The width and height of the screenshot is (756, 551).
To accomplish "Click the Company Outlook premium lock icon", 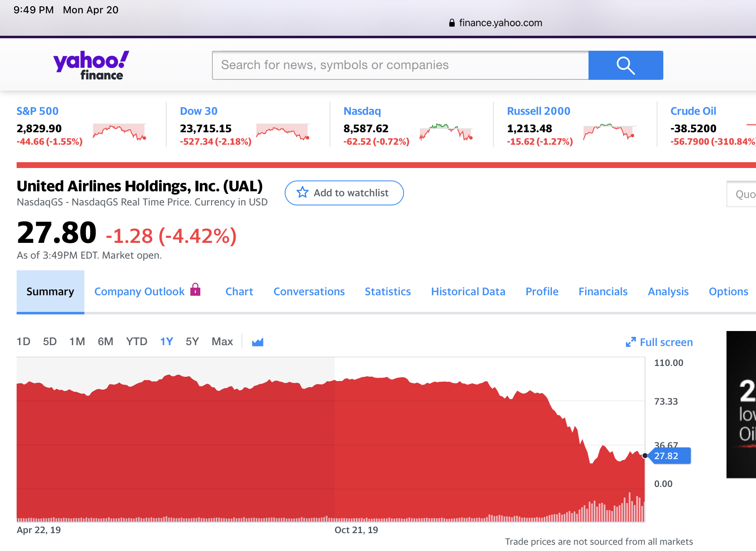I will tap(195, 289).
